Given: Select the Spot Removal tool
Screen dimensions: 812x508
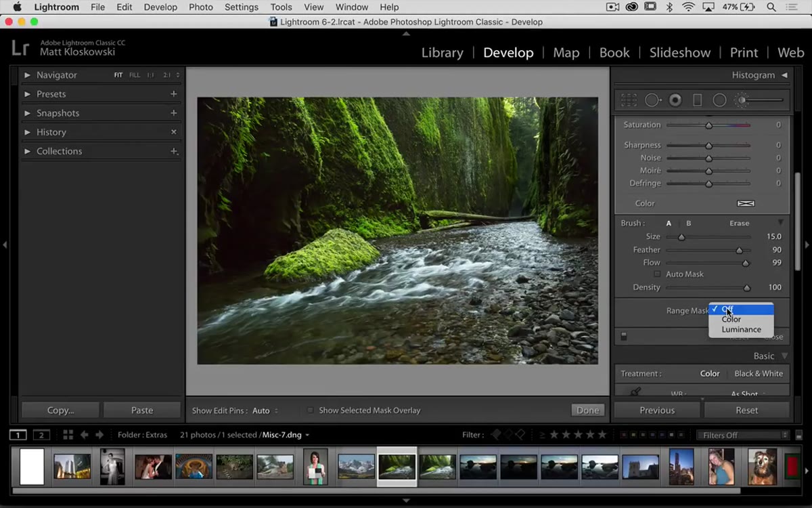Looking at the screenshot, I should click(653, 100).
